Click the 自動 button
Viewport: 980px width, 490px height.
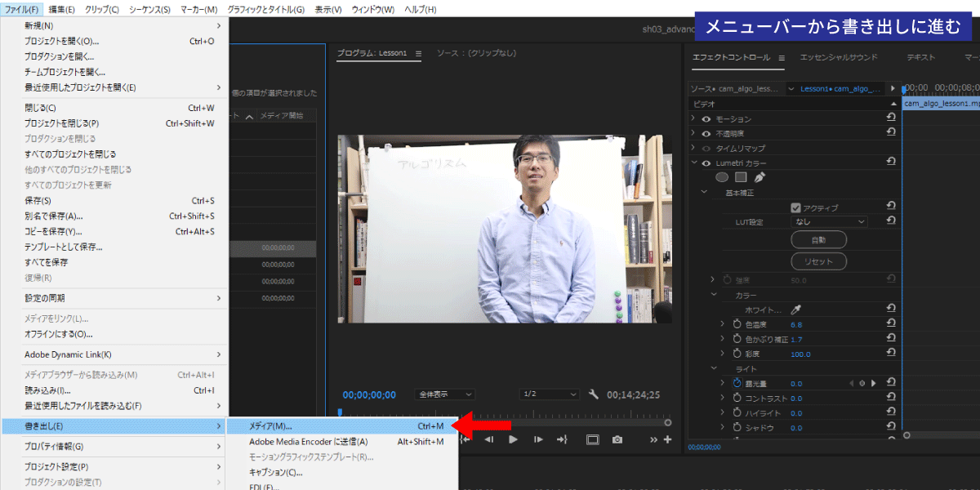(x=818, y=240)
